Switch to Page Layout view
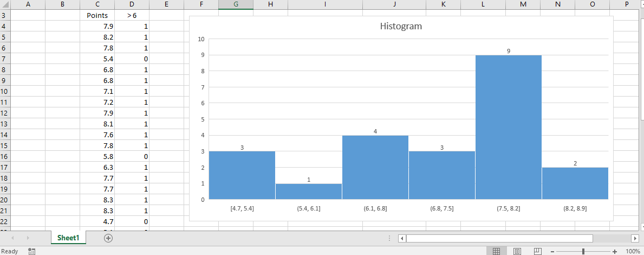The width and height of the screenshot is (644, 255). pyautogui.click(x=517, y=251)
